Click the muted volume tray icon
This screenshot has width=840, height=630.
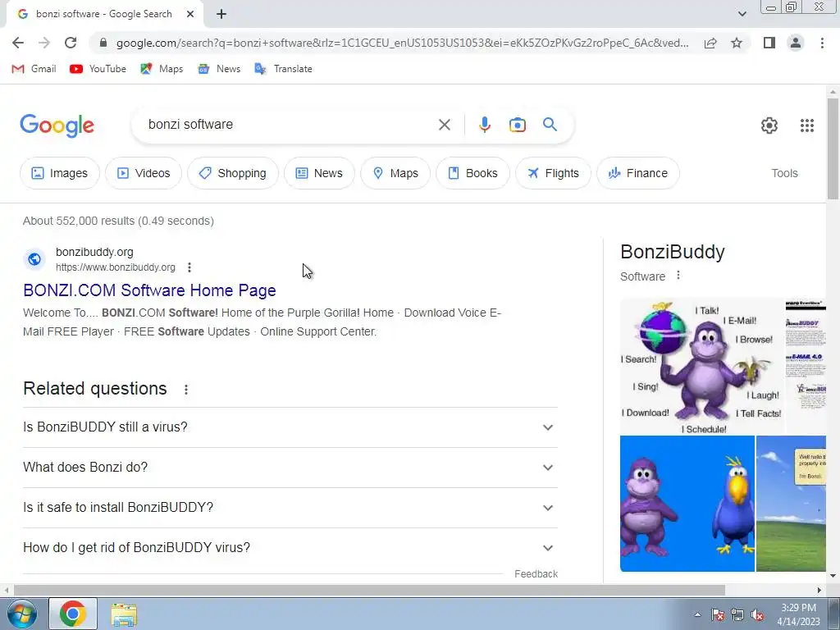[757, 615]
